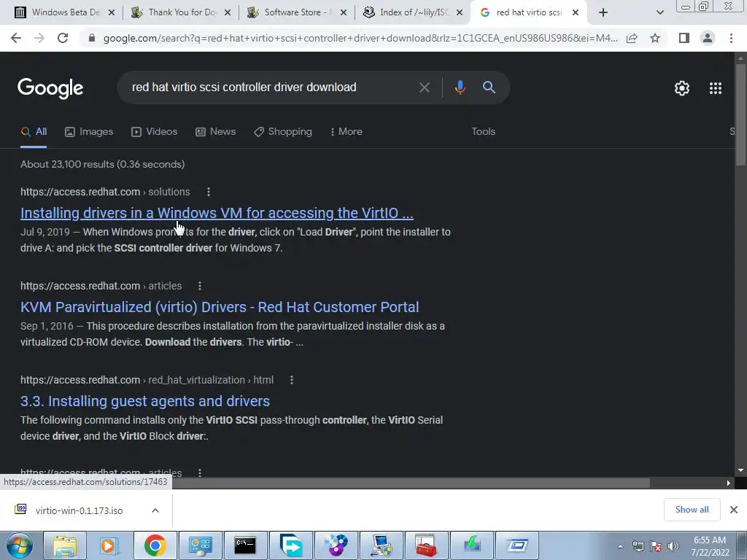747x560 pixels.
Task: Open 3.3. Installing guest agents and drivers
Action: coord(145,401)
